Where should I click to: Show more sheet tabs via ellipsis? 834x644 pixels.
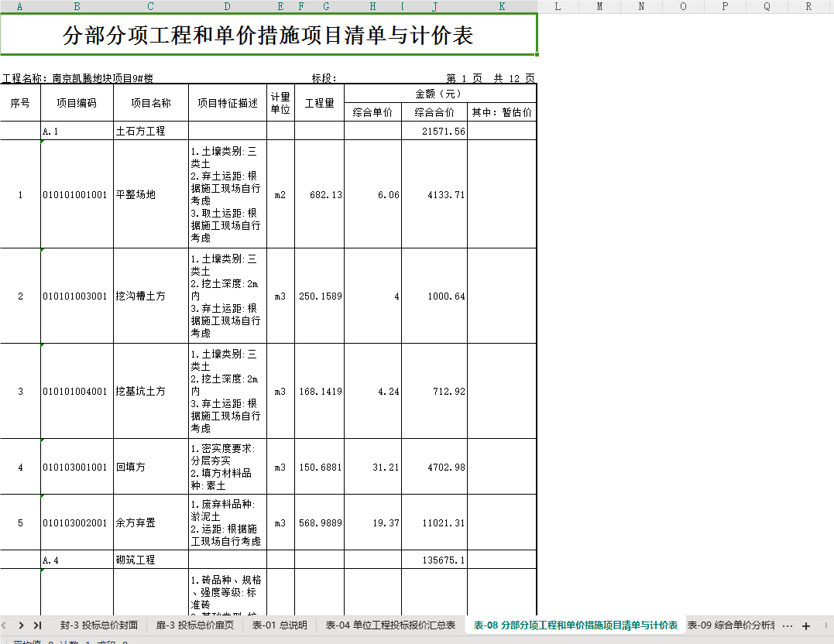[x=788, y=626]
